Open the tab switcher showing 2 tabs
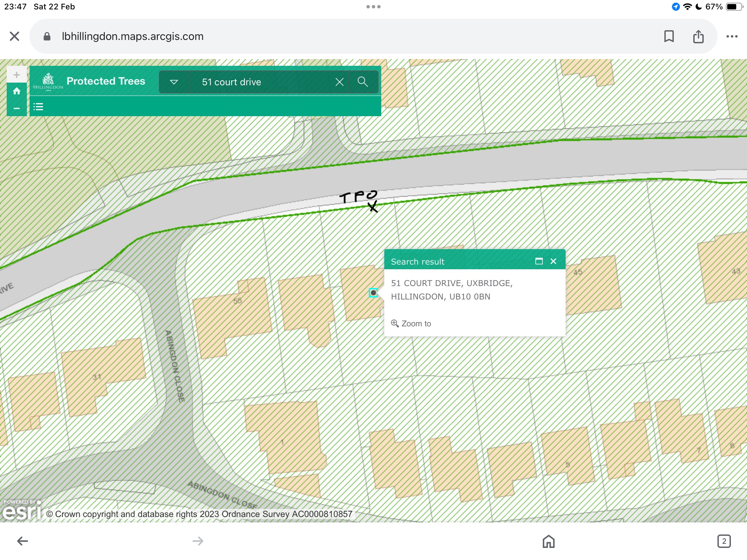This screenshot has width=747, height=560. coord(724,541)
